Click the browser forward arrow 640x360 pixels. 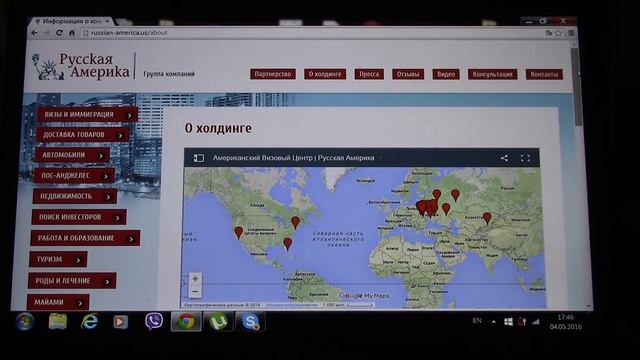pyautogui.click(x=47, y=33)
